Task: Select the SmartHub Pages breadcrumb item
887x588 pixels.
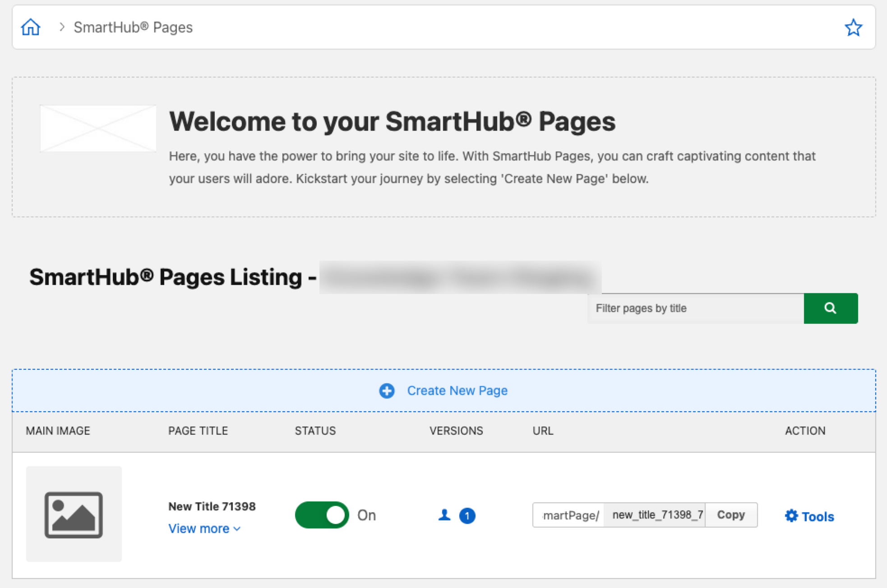Action: click(x=133, y=27)
